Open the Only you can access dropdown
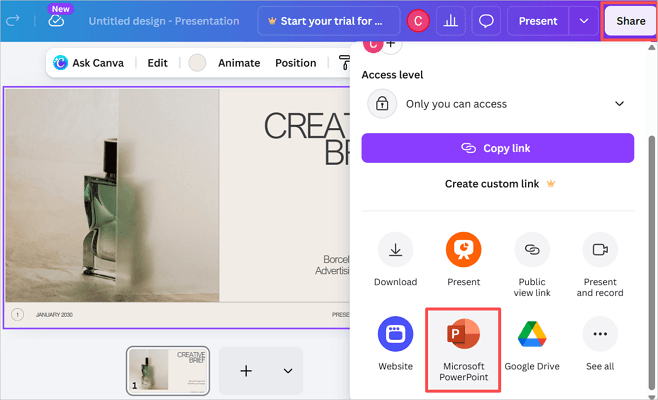 click(x=497, y=104)
